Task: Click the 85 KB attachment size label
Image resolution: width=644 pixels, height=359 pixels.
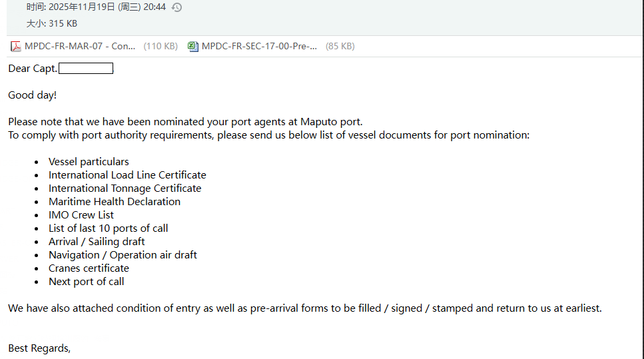Action: click(x=340, y=47)
